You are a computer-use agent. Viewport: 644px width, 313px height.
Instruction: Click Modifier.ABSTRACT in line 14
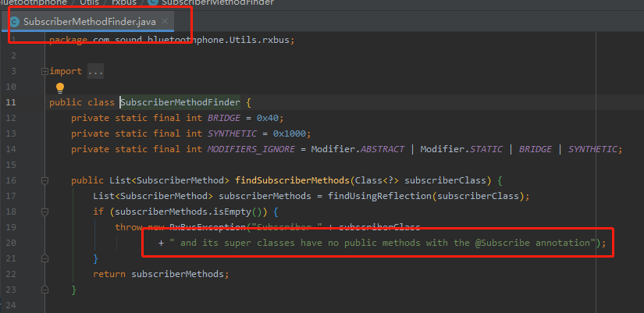click(358, 150)
